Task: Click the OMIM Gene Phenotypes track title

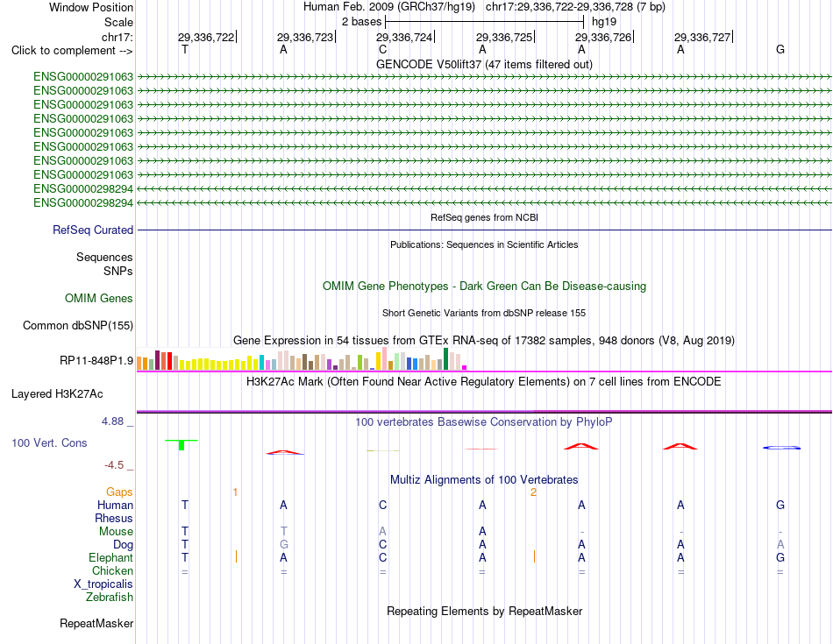Action: coord(484,287)
